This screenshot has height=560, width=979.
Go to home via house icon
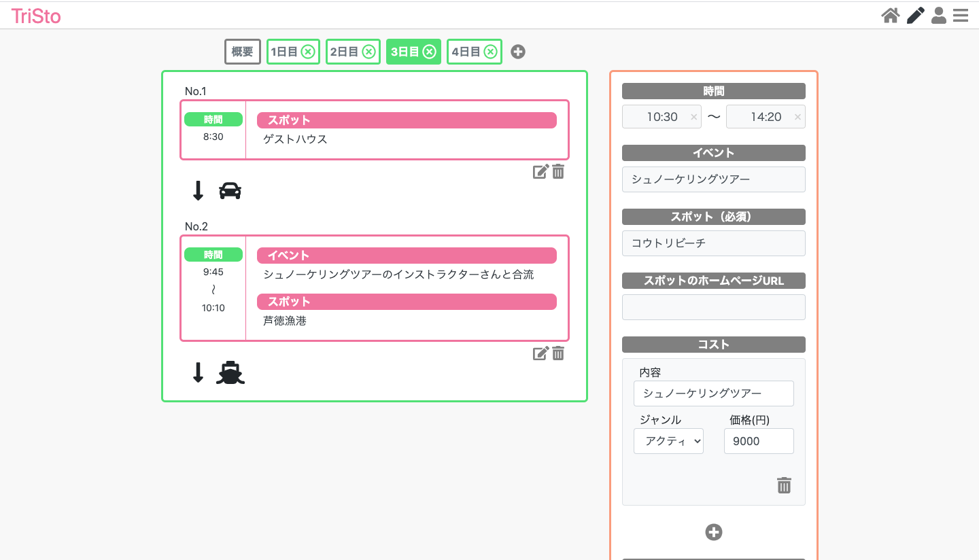891,15
